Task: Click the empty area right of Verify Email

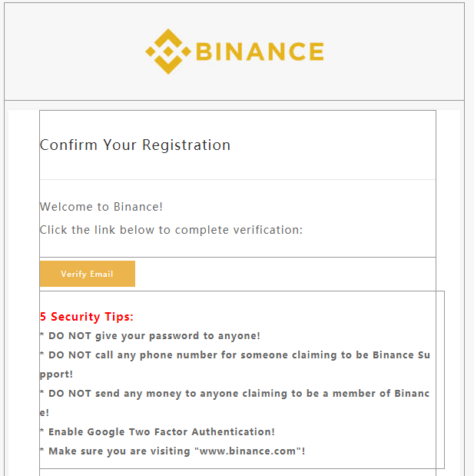Action: pos(285,274)
